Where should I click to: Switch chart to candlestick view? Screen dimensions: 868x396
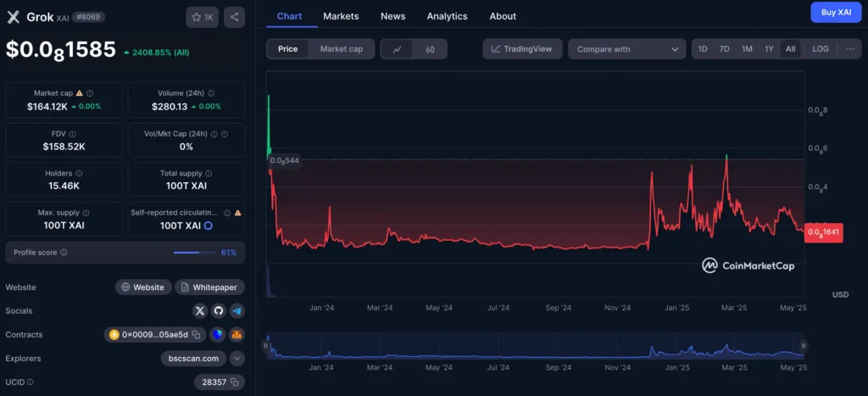(x=430, y=49)
